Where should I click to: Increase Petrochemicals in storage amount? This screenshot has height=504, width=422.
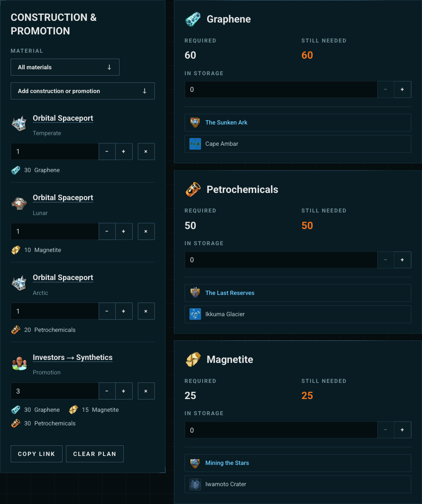point(402,260)
